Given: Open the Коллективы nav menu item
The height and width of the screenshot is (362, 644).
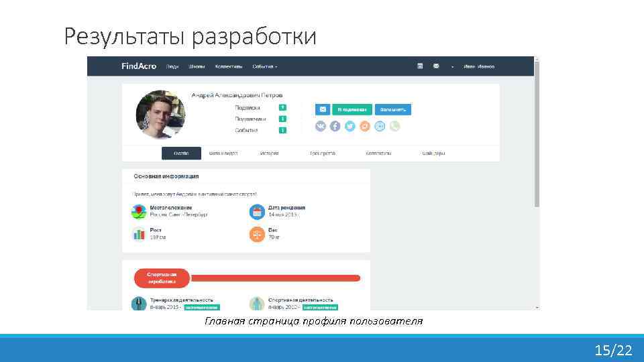Looking at the screenshot, I should [x=229, y=66].
